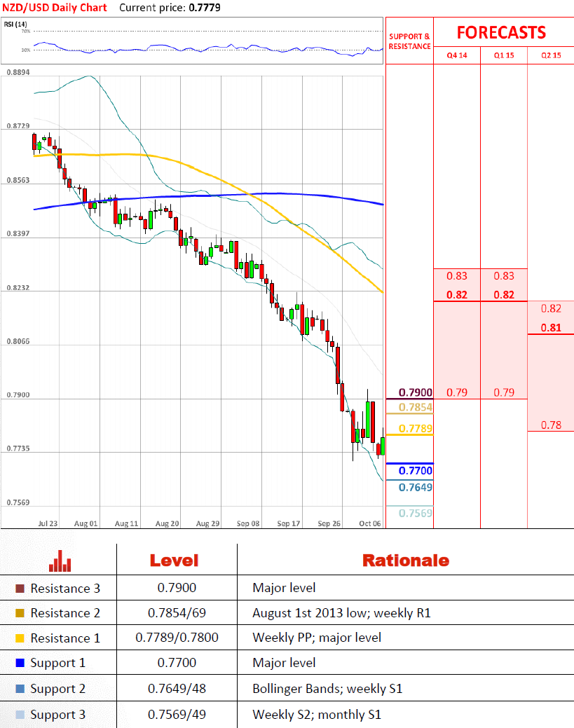
Task: Click the 0.8894 y-axis price label
Action: [18, 72]
